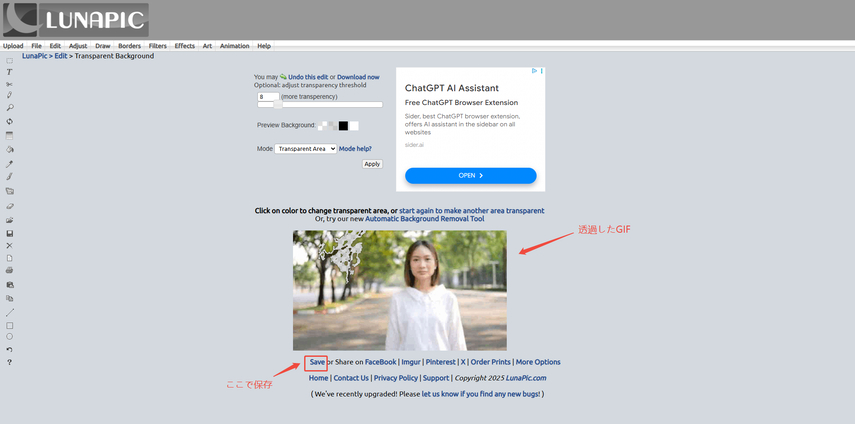Select the light checkered preview background swatch
This screenshot has width=855, height=424.
(x=322, y=126)
